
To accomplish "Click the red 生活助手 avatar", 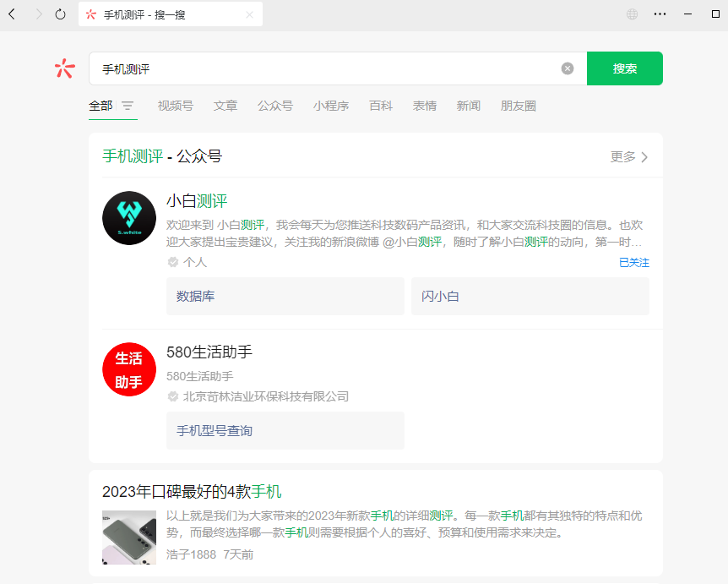I will pos(129,369).
